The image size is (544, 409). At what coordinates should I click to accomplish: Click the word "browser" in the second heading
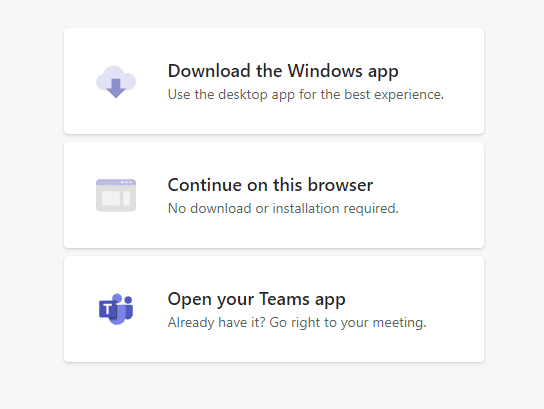coord(340,185)
